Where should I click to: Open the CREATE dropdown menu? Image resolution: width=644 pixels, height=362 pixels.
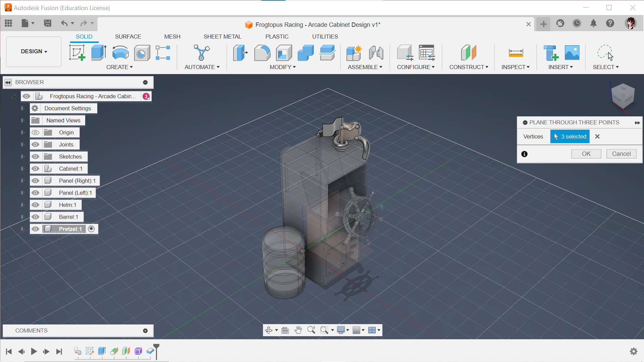point(119,67)
